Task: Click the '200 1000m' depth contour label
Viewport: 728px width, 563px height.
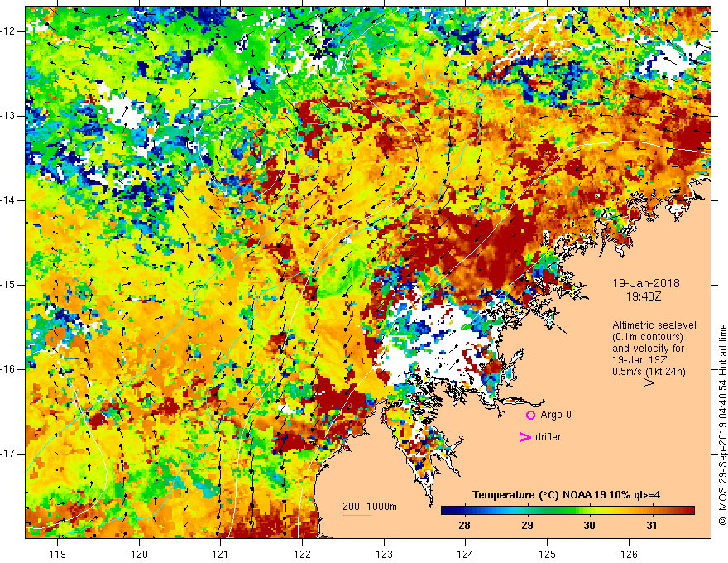Action: point(370,507)
